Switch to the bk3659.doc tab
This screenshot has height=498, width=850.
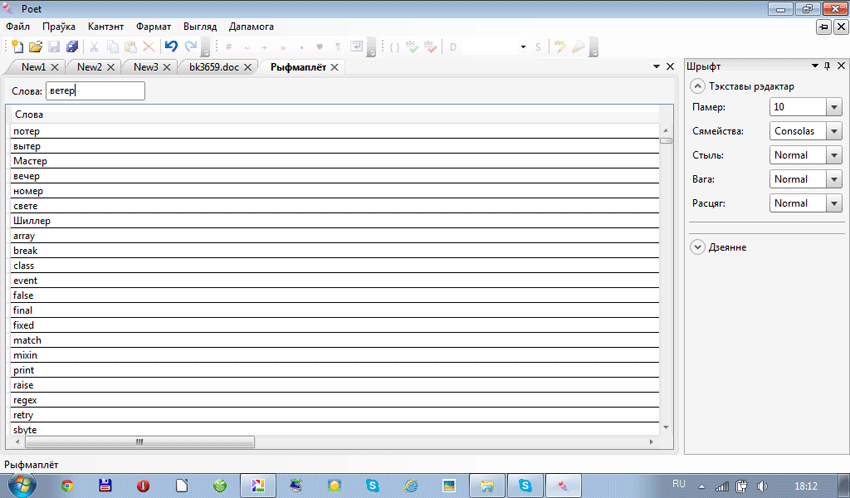[x=213, y=67]
